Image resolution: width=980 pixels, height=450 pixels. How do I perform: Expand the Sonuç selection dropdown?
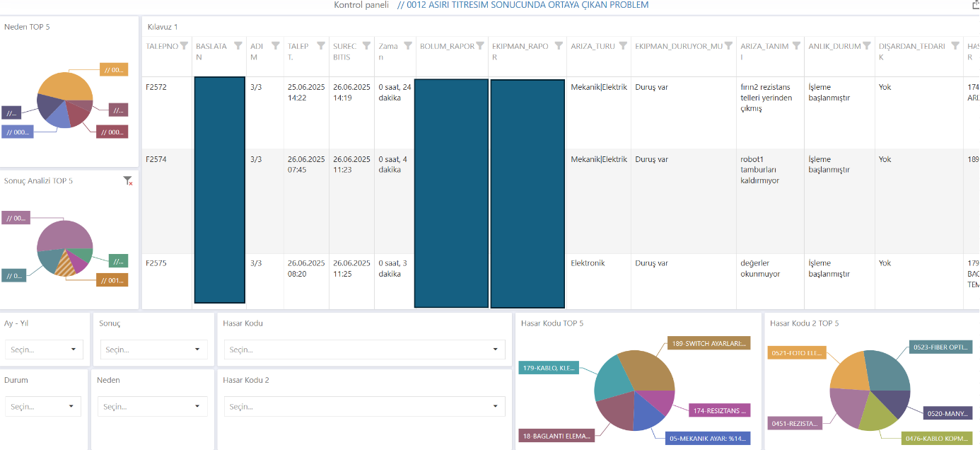(x=153, y=350)
